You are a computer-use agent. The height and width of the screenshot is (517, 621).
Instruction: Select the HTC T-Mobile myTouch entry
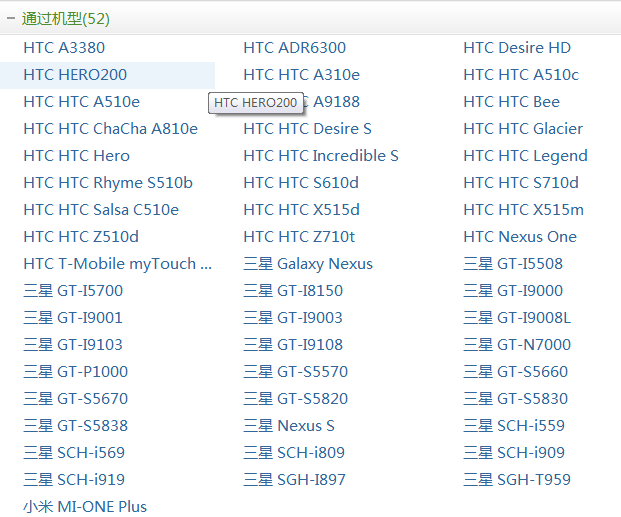pyautogui.click(x=118, y=264)
